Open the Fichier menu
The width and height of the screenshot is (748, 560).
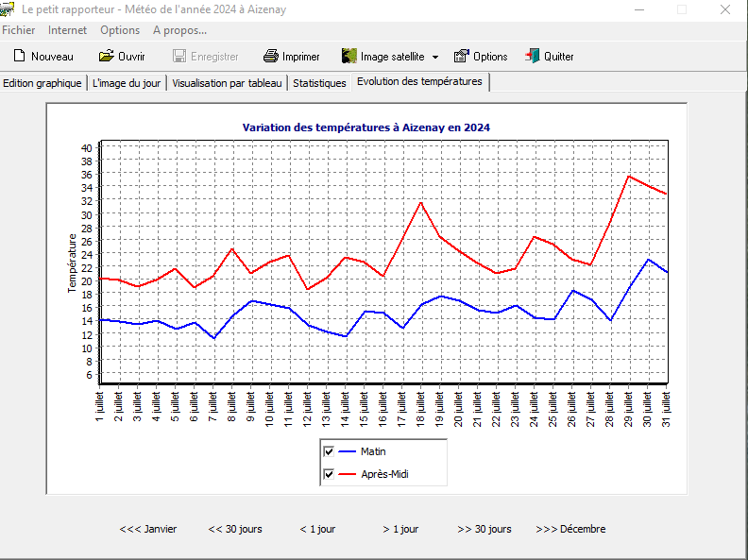click(x=19, y=30)
